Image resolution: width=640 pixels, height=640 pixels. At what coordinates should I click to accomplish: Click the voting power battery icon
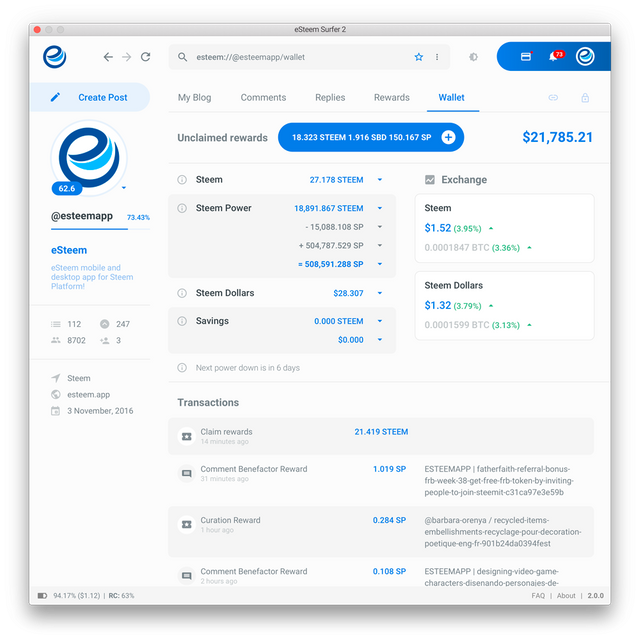click(x=42, y=596)
